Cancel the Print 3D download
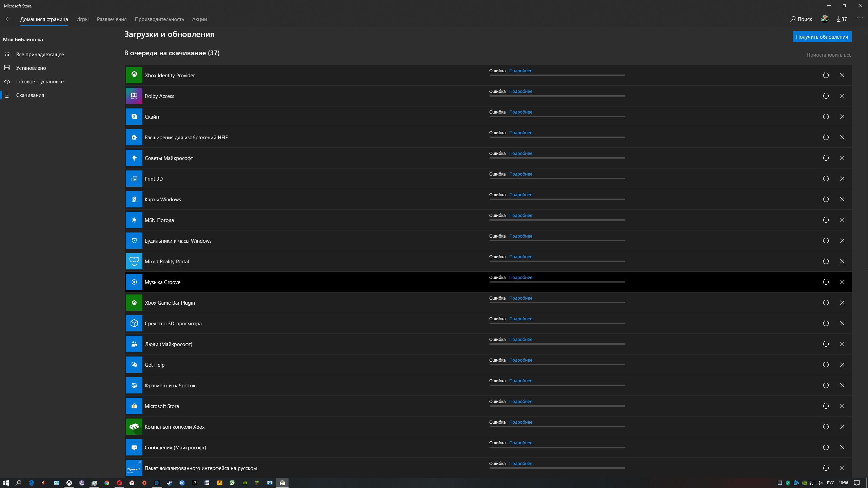This screenshot has width=868, height=488. [842, 179]
